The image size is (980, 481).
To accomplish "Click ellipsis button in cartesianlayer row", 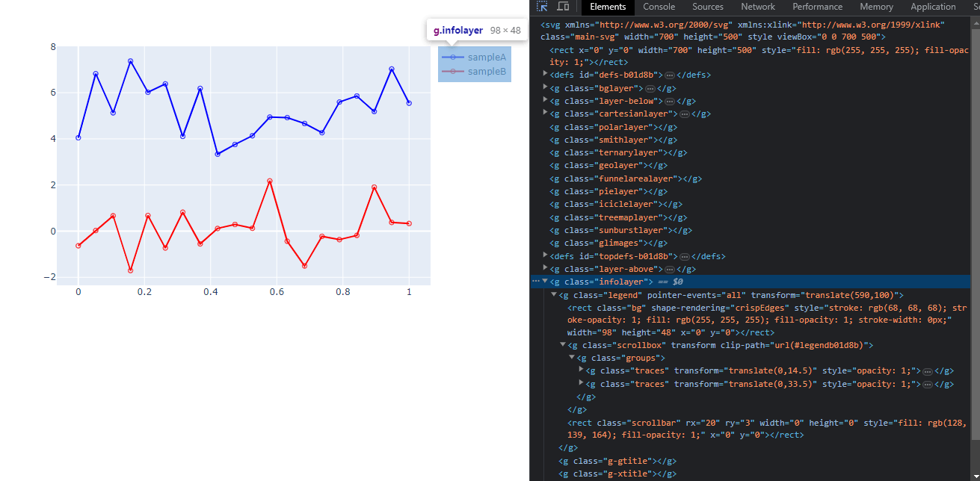I will (x=684, y=114).
